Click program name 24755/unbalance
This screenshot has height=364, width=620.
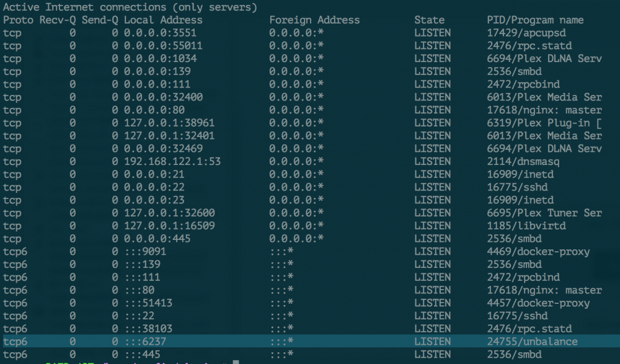[x=532, y=342]
